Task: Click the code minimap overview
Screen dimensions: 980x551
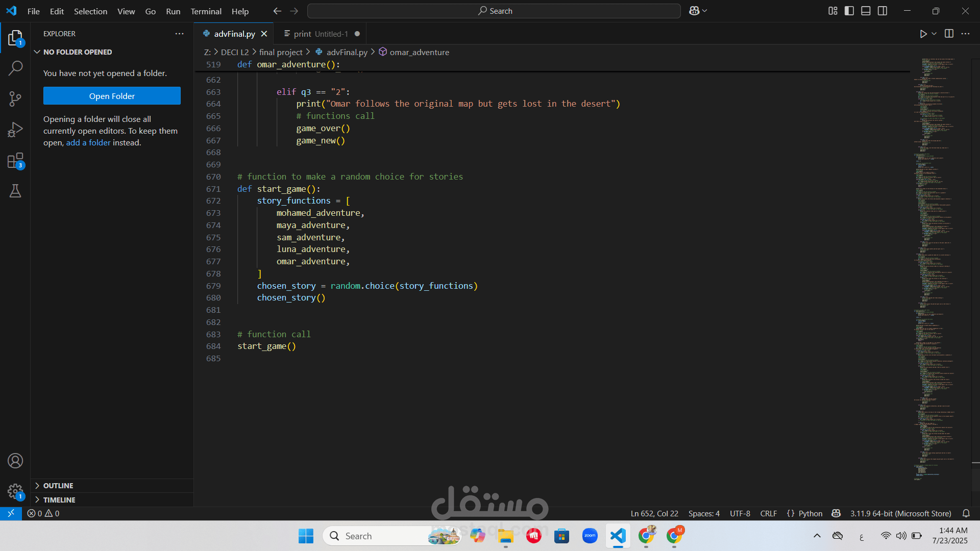Action: (x=934, y=255)
